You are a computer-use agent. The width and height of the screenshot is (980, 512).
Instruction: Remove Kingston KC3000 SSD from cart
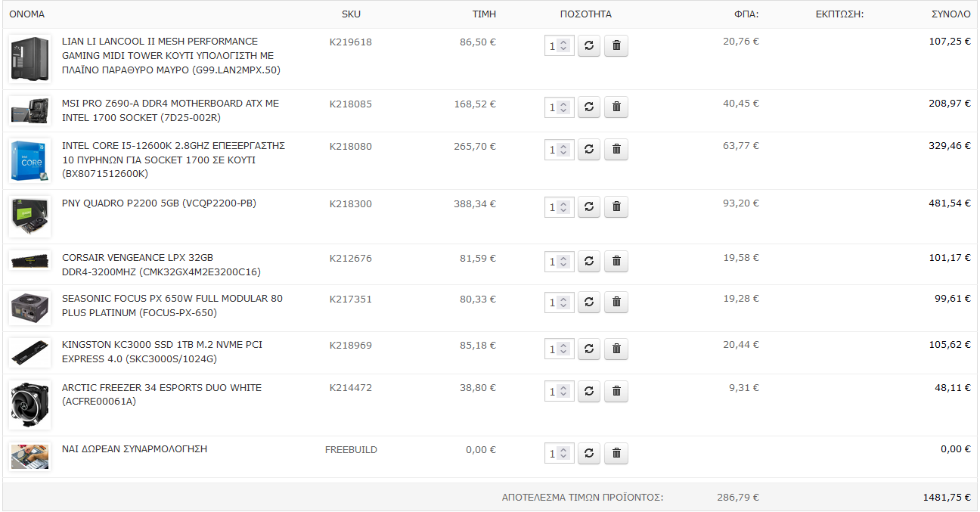tap(616, 349)
